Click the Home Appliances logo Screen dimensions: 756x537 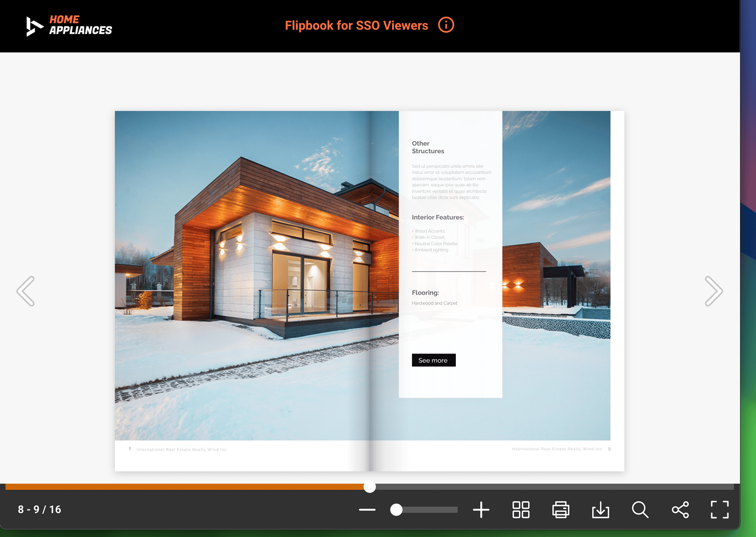(x=69, y=26)
